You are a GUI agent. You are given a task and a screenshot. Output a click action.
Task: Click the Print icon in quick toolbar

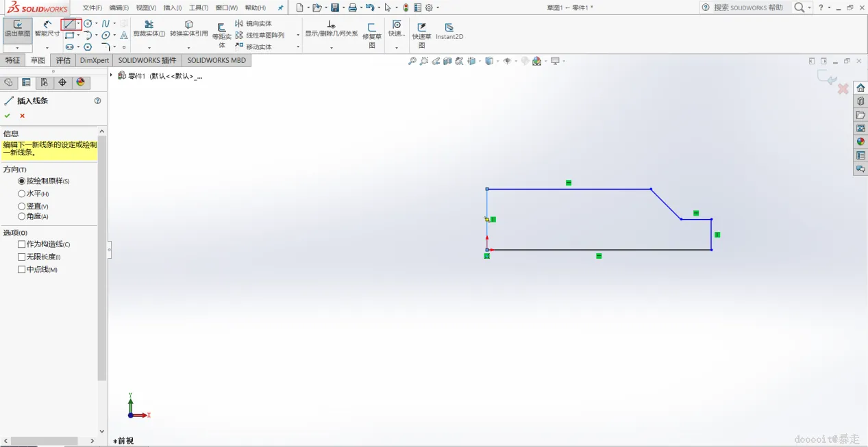click(352, 8)
